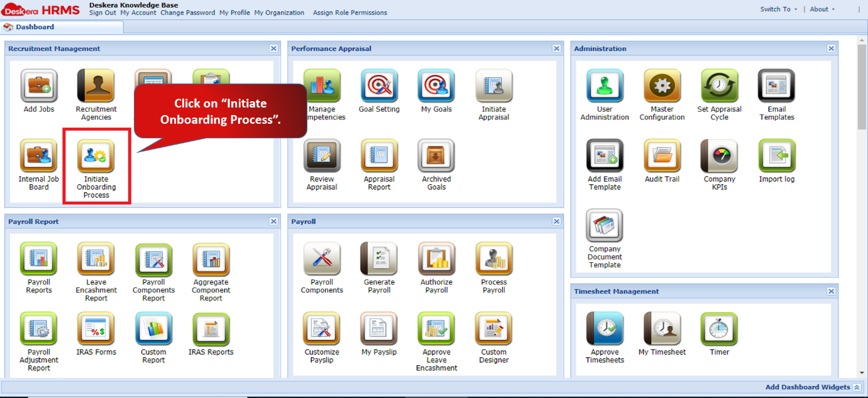Open Payroll Reports
This screenshot has height=398, width=868.
(x=39, y=259)
